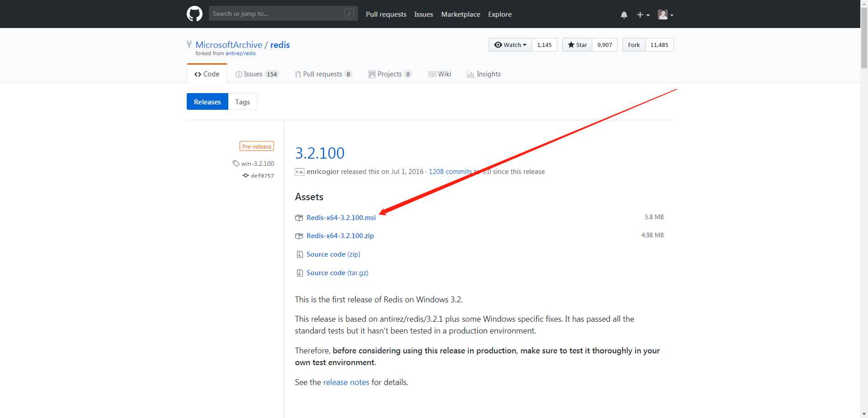Open Issues in top navigation bar

tap(424, 14)
